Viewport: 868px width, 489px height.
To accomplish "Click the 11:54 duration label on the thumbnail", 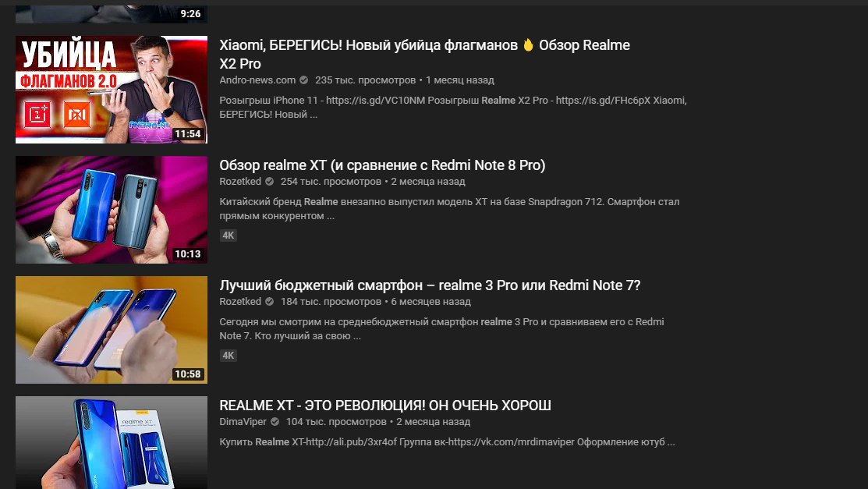I will pos(188,134).
